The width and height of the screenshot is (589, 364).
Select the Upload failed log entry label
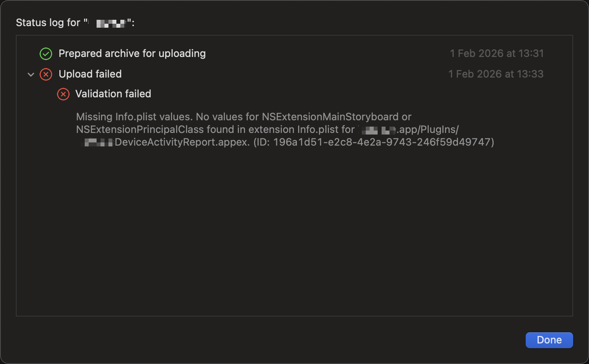click(x=90, y=74)
